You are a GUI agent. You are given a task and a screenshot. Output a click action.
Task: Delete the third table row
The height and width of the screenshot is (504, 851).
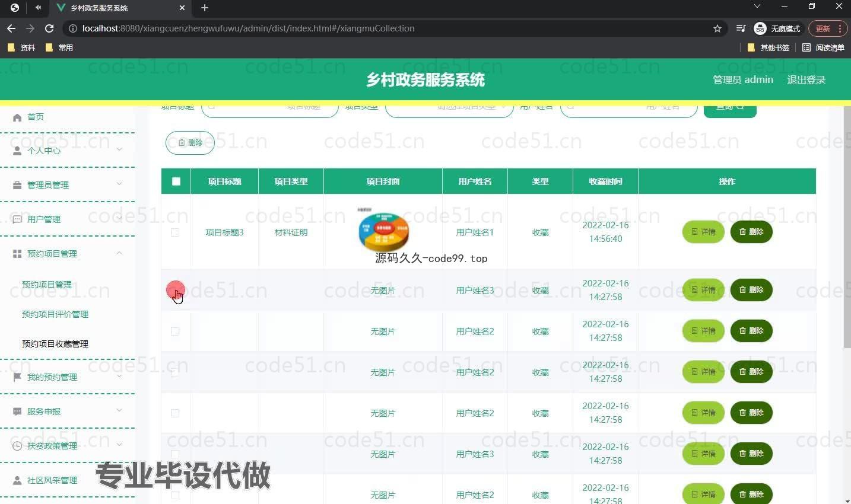pos(751,331)
